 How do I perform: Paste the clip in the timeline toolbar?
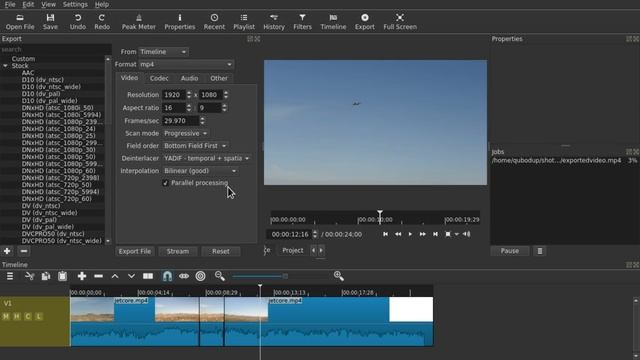(62, 276)
